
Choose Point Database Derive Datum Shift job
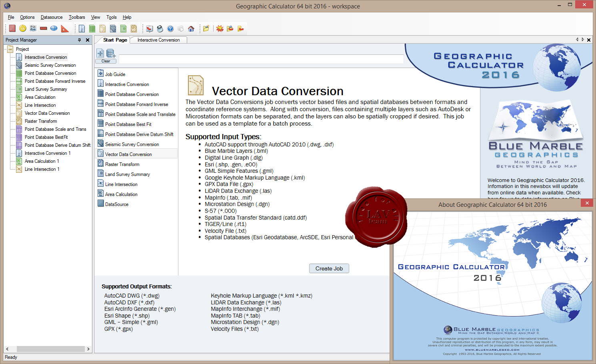[139, 134]
